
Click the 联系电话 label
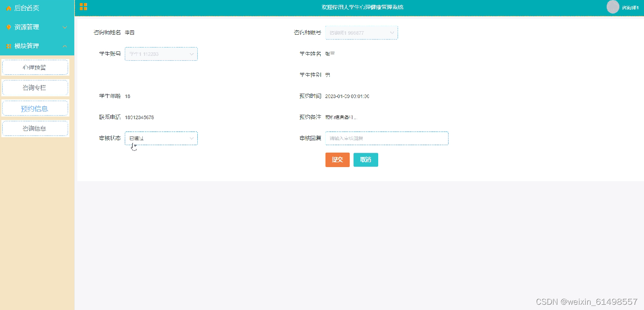click(x=110, y=117)
